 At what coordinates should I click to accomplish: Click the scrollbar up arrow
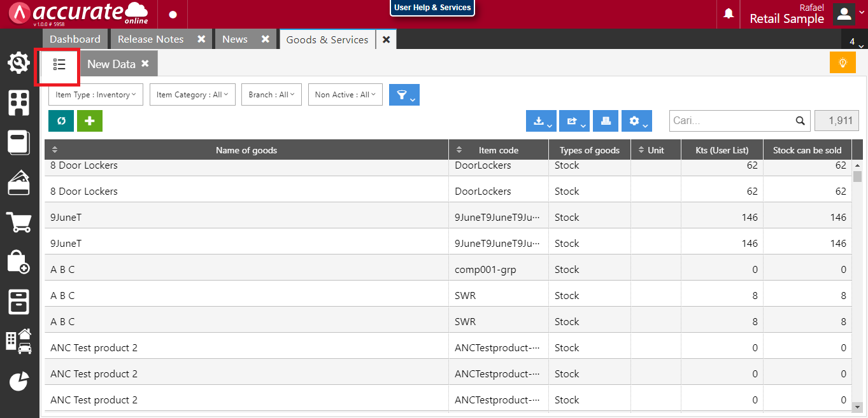click(x=858, y=165)
